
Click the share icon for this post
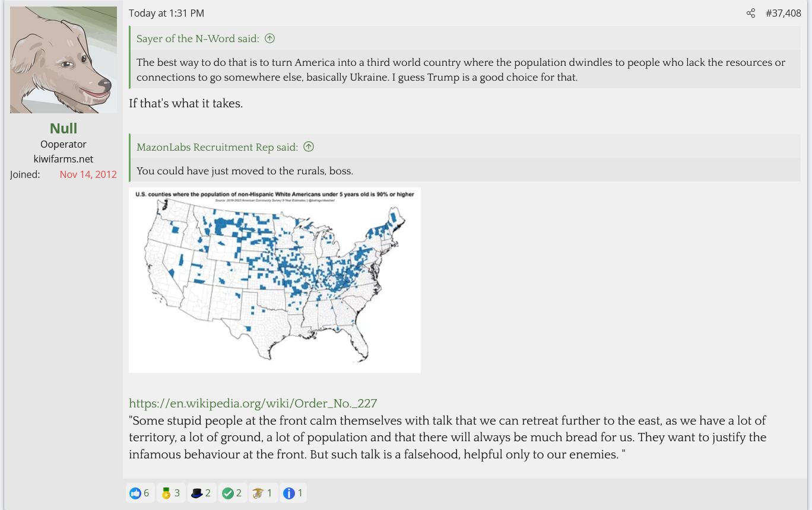pos(751,13)
